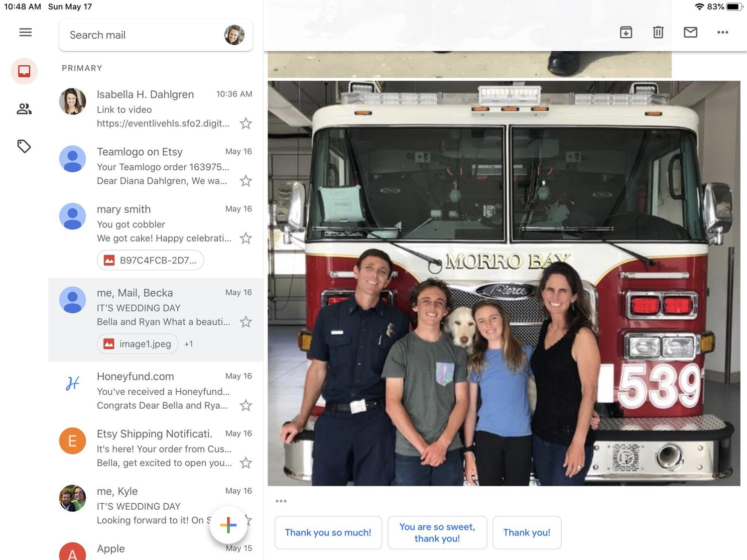Image resolution: width=747 pixels, height=560 pixels.
Task: Open the Teamlogo on Etsy email
Action: coord(155,166)
